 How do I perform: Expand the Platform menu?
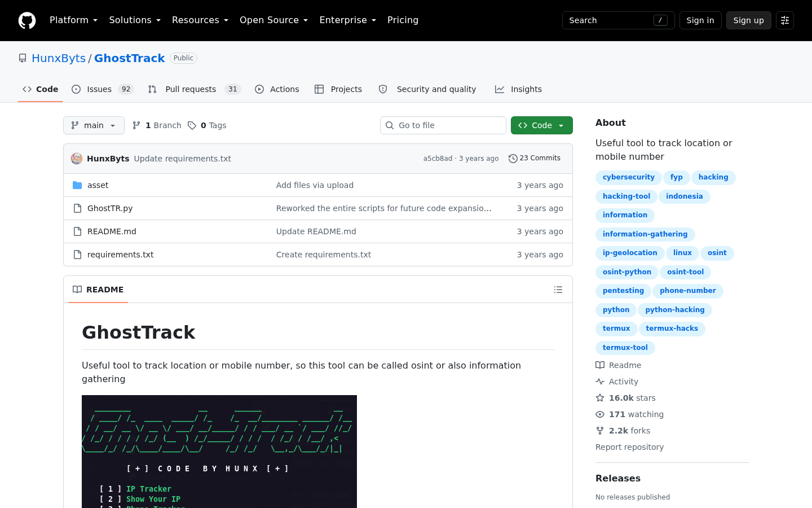(x=73, y=20)
